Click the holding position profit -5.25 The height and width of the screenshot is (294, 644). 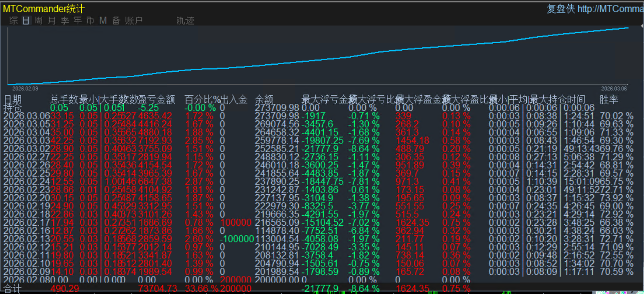[x=149, y=107]
